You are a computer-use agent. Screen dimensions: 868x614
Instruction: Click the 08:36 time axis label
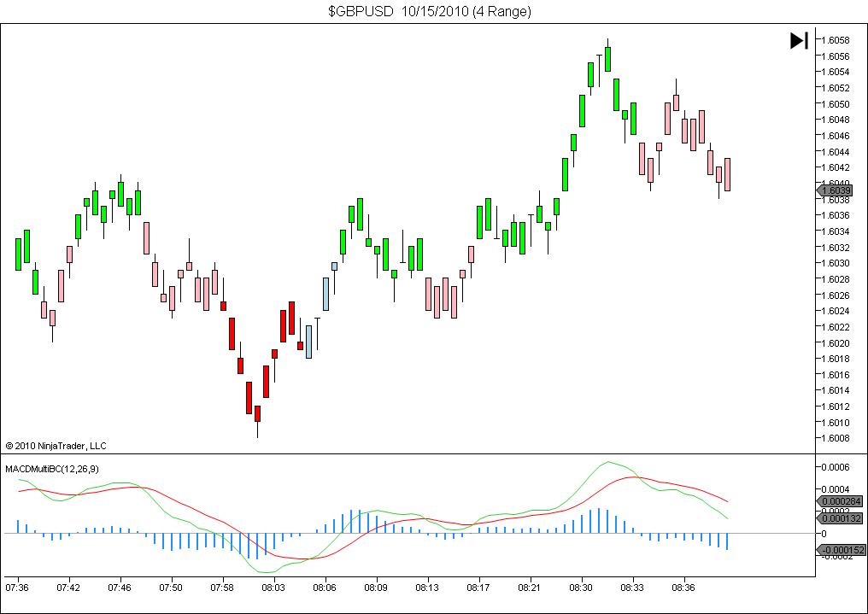(x=683, y=588)
